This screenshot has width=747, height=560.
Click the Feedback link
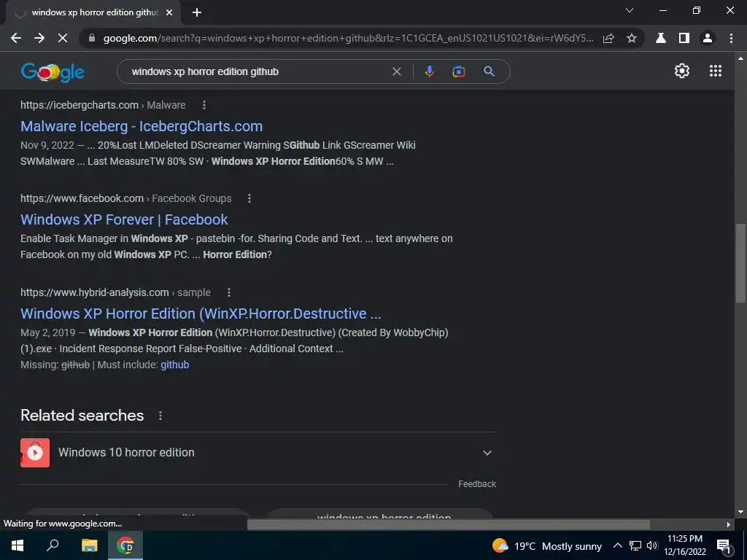477,484
